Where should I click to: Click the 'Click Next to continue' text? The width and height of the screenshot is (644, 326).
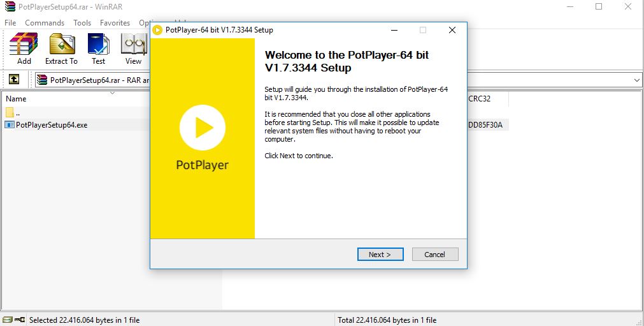[x=299, y=156]
